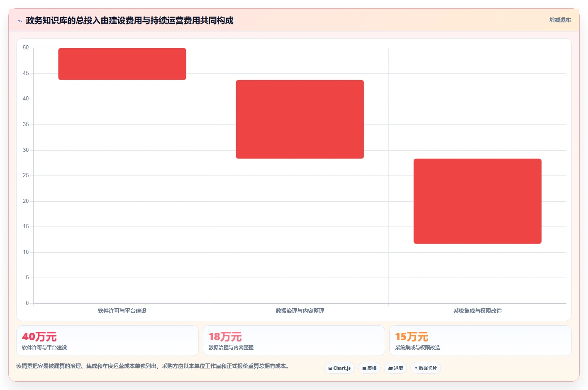This screenshot has width=588, height=390.
Task: Open the 15万元 data card
Action: (481, 341)
